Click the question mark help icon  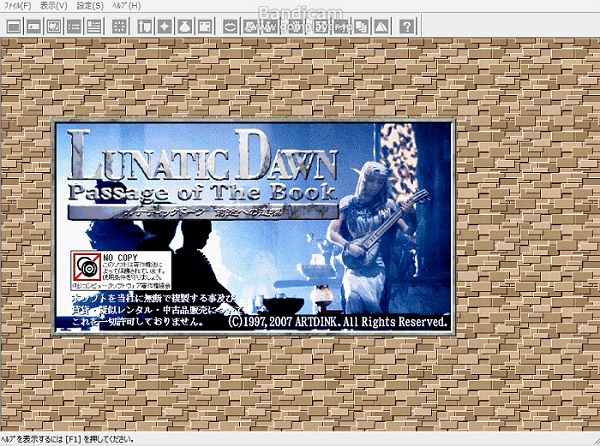[407, 26]
